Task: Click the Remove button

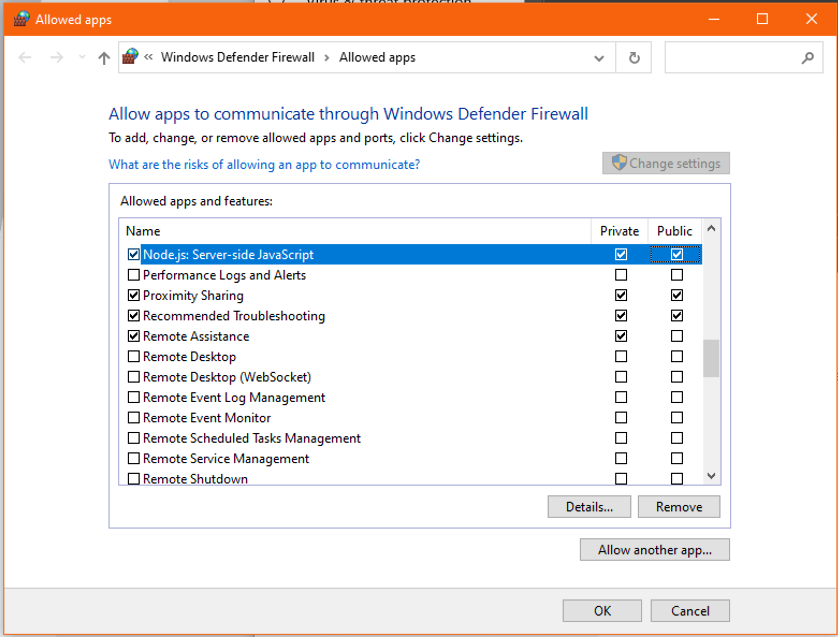Action: [x=679, y=507]
